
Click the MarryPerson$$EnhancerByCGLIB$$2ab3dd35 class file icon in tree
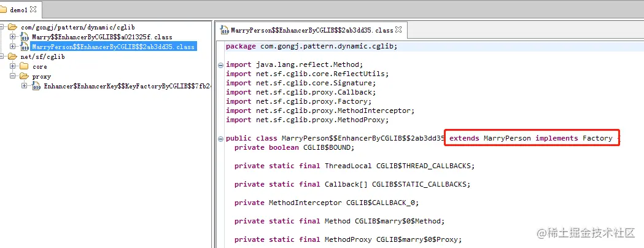pyautogui.click(x=25, y=47)
